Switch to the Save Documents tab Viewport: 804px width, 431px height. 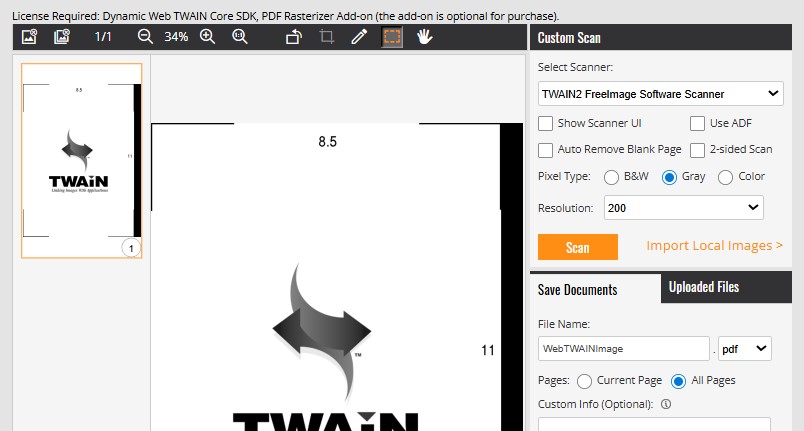coord(595,290)
